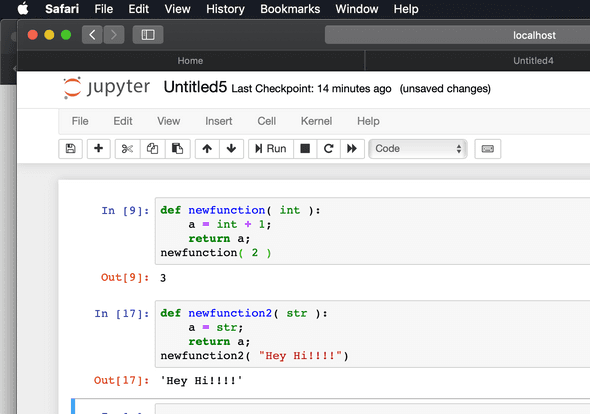Switch to the Home browser tab
The image size is (590, 414).
(x=190, y=61)
